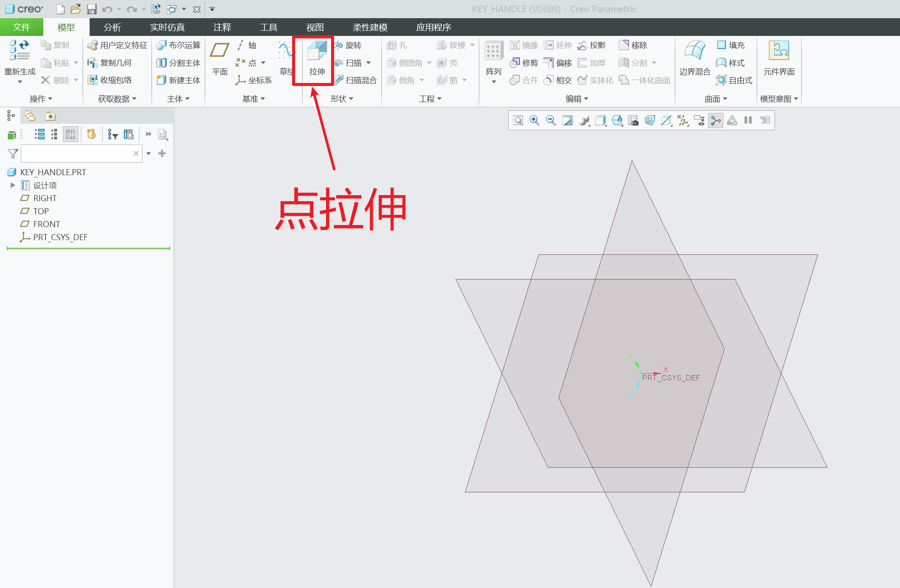900x588 pixels.
Task: Click the zoom in magnifier button
Action: [535, 120]
